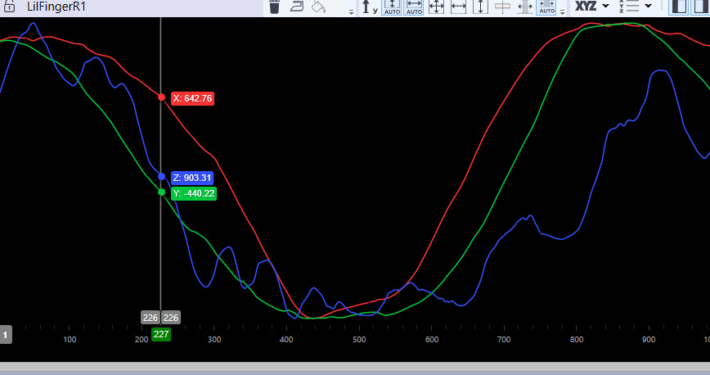Click the gray start frame 1 marker
Viewport: 710px width, 375px height.
tap(5, 335)
